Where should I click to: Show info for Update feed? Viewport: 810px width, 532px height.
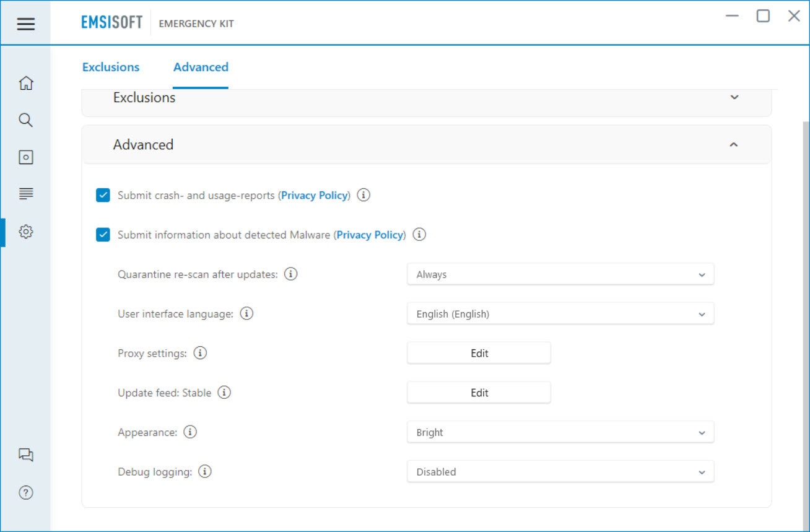pyautogui.click(x=224, y=393)
